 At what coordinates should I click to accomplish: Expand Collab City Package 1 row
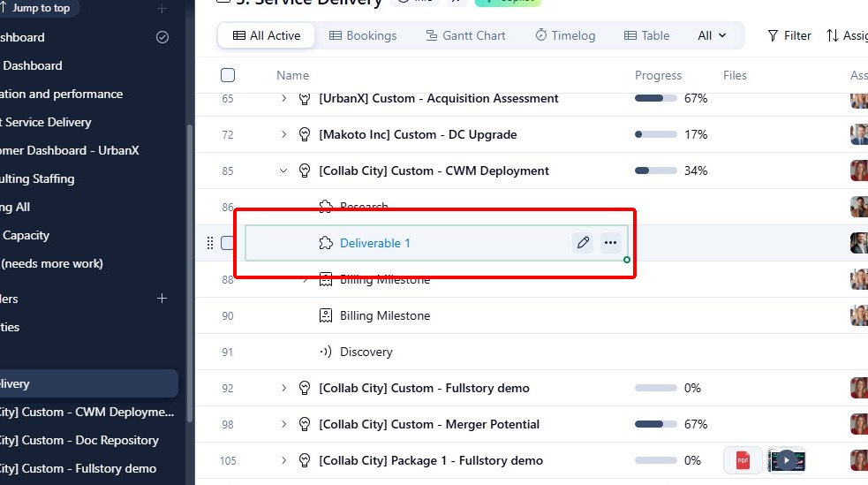click(283, 460)
